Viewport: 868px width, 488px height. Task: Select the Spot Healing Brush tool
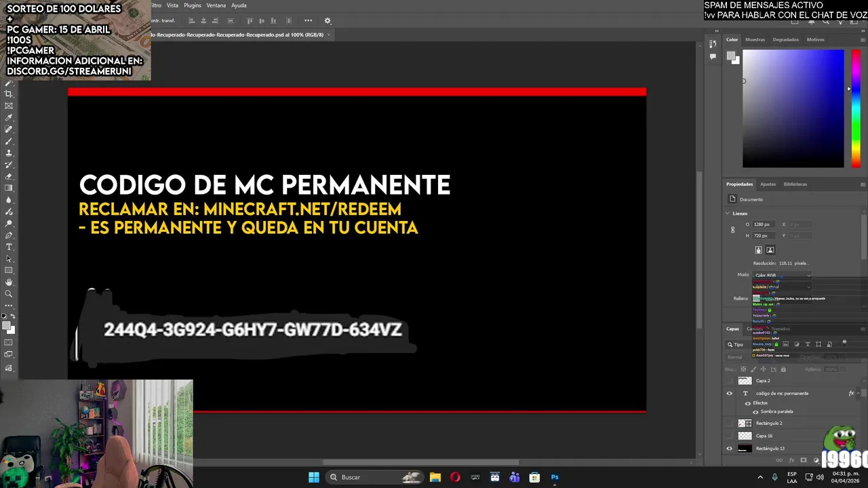click(x=9, y=129)
